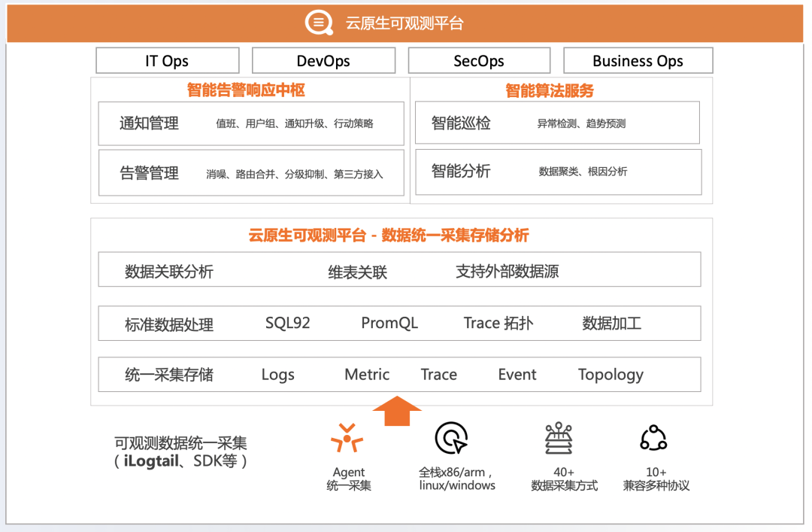Click the 通知管理 panel
The image size is (812, 532).
pos(251,123)
